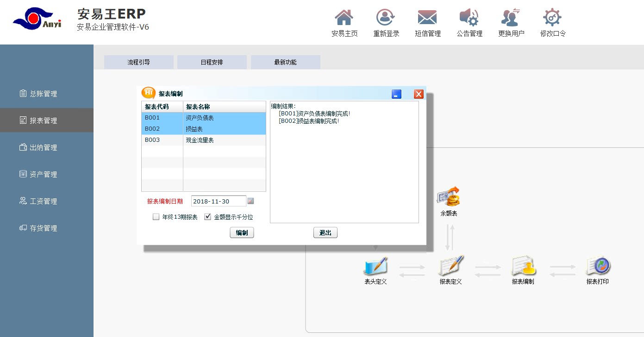Select the 资产负债表 report name
This screenshot has width=644, height=337.
pos(225,118)
